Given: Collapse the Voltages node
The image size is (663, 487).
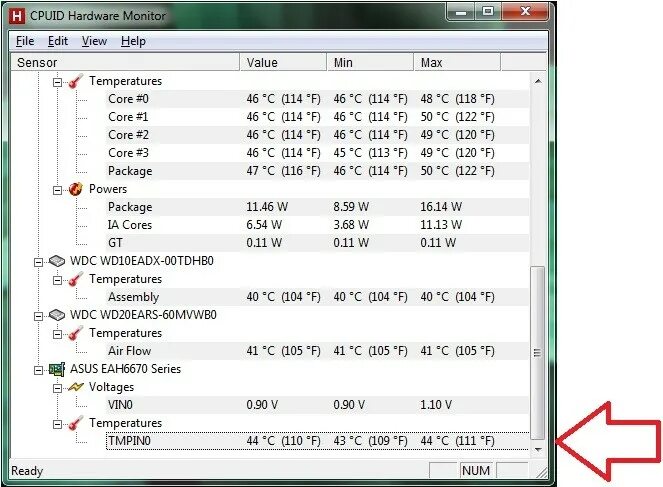Looking at the screenshot, I should pos(57,389).
